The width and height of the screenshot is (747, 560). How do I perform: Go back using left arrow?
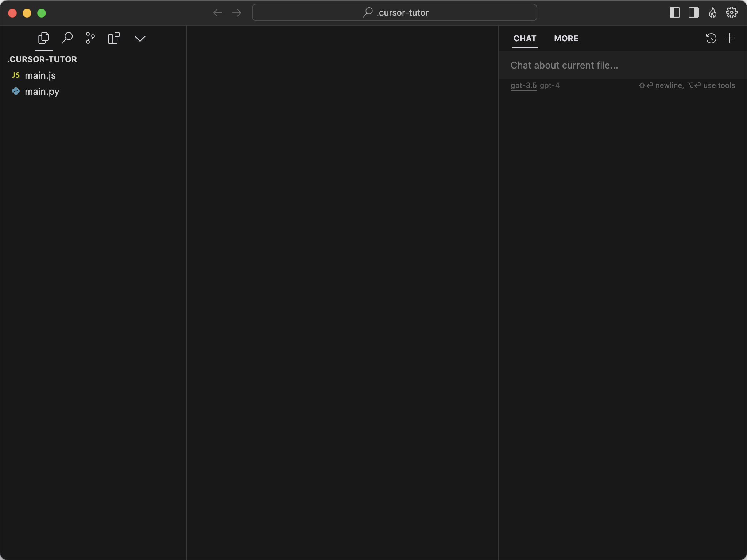218,13
